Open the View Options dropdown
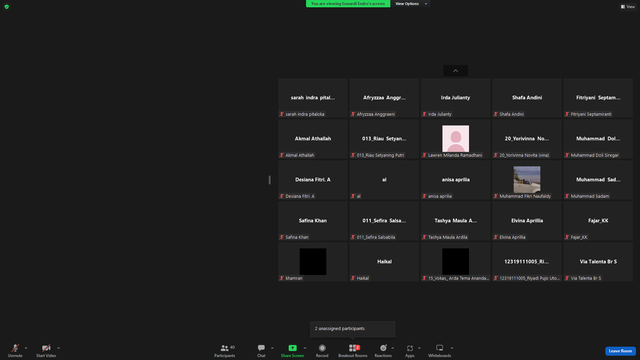The image size is (640, 360). coord(411,4)
